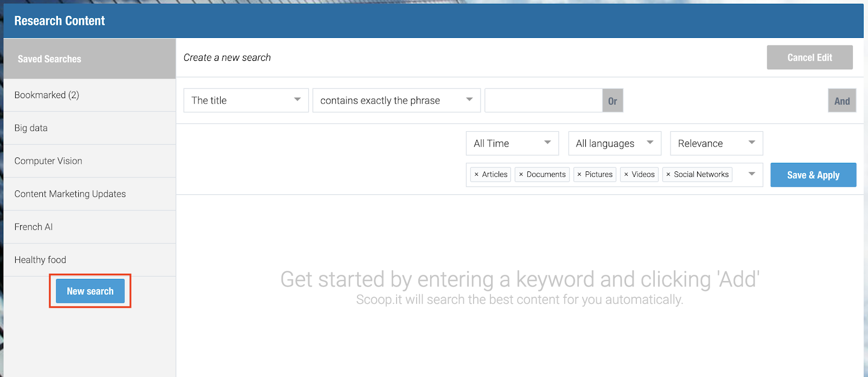Expand the content types dropdown arrow
The height and width of the screenshot is (377, 868).
click(x=752, y=174)
